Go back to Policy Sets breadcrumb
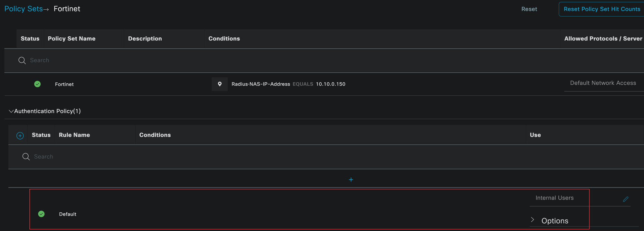644x231 pixels. [x=24, y=9]
